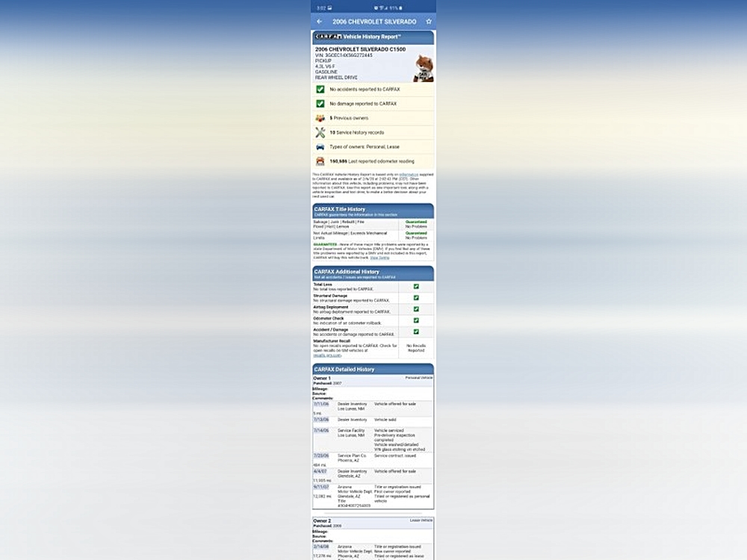Click the service history wrench icon

pyautogui.click(x=320, y=132)
